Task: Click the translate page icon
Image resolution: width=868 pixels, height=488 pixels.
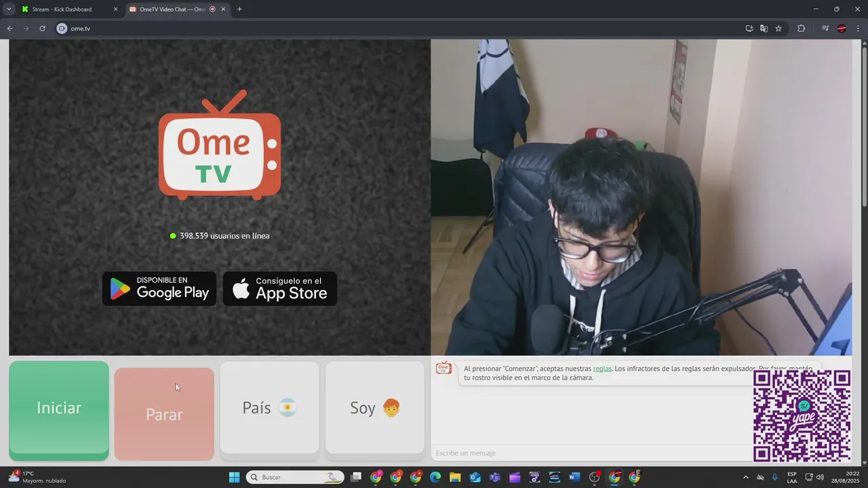Action: tap(764, 28)
